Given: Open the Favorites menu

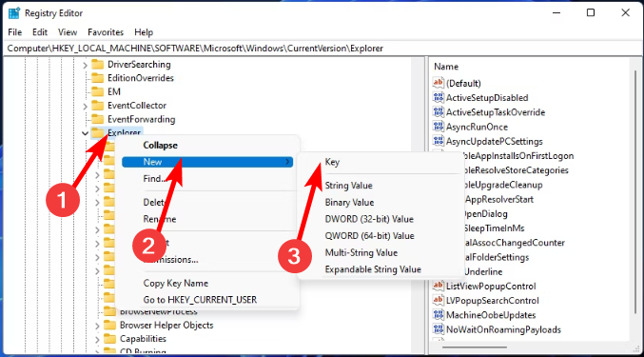Looking at the screenshot, I should pos(106,32).
